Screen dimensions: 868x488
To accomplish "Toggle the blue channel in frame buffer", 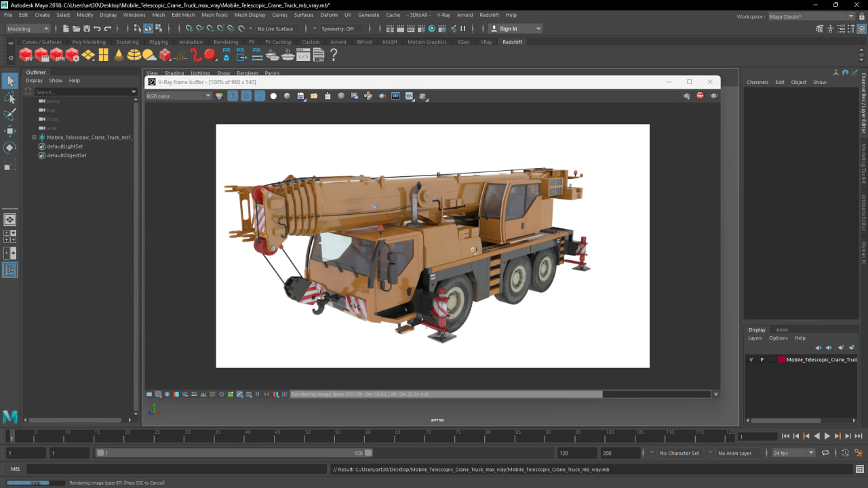I will (x=260, y=96).
